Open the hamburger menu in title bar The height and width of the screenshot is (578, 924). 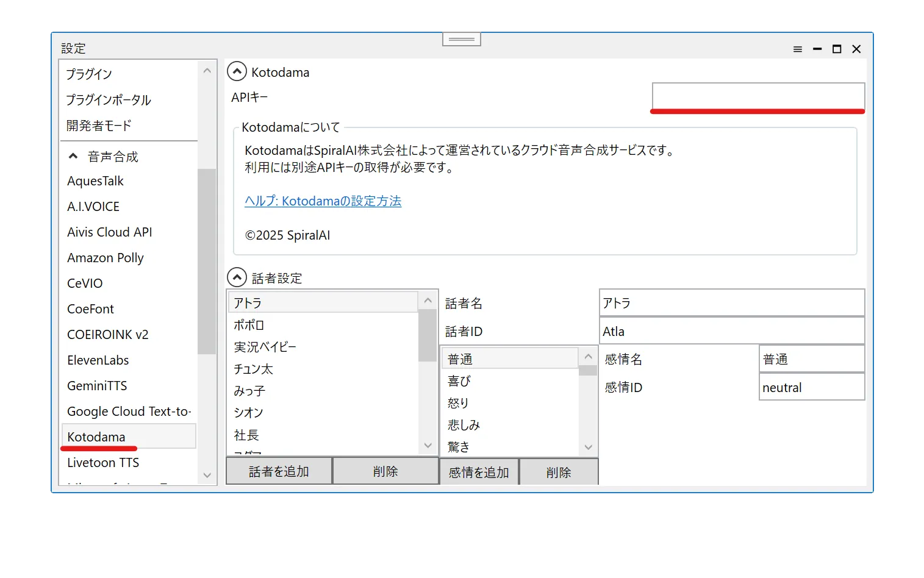(x=797, y=49)
